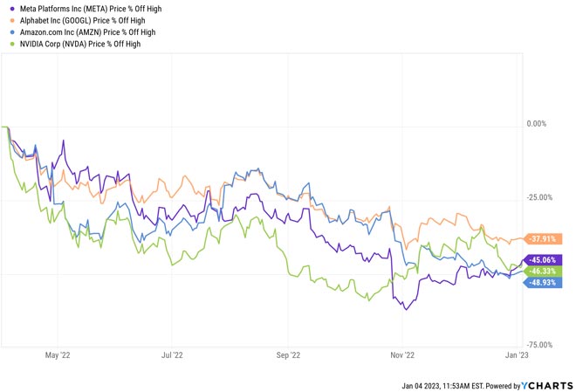This screenshot has height=392, width=576.
Task: Click the green NVIDIA legend dot
Action: (x=8, y=42)
